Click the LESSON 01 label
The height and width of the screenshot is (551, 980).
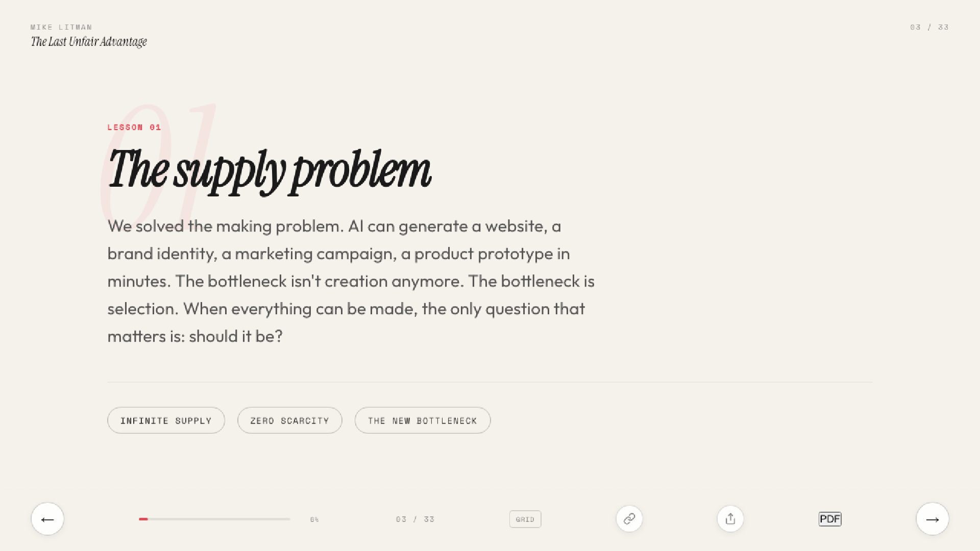tap(134, 127)
